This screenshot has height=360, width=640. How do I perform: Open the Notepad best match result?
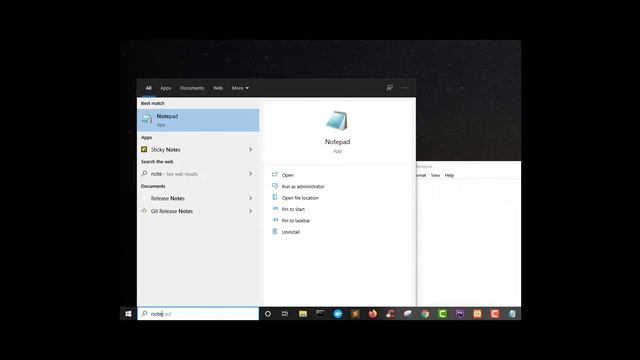pos(198,120)
